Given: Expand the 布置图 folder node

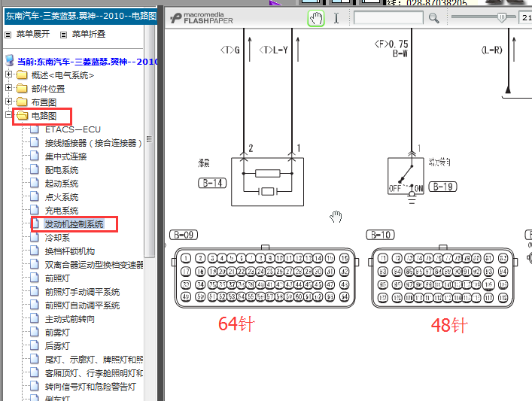Looking at the screenshot, I should [x=8, y=102].
